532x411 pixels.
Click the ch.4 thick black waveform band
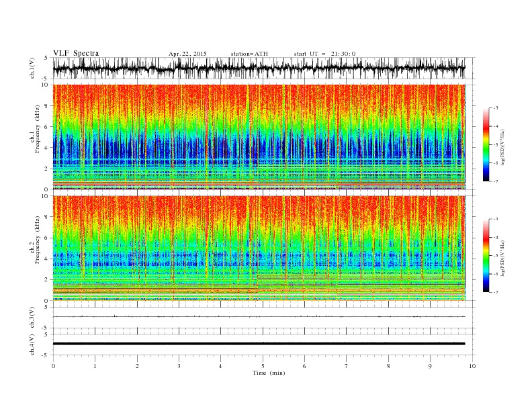click(x=259, y=344)
